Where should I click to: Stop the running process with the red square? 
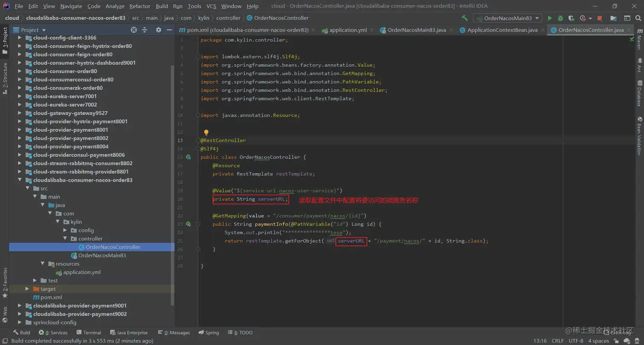tap(600, 18)
